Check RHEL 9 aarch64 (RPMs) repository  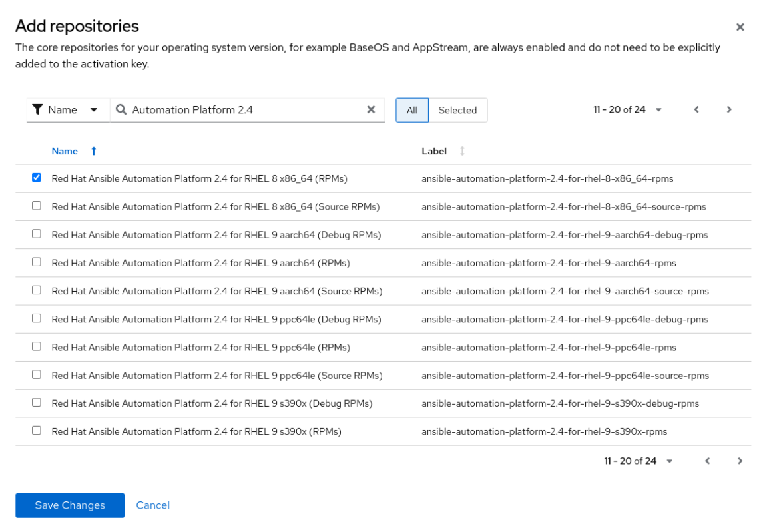click(37, 262)
